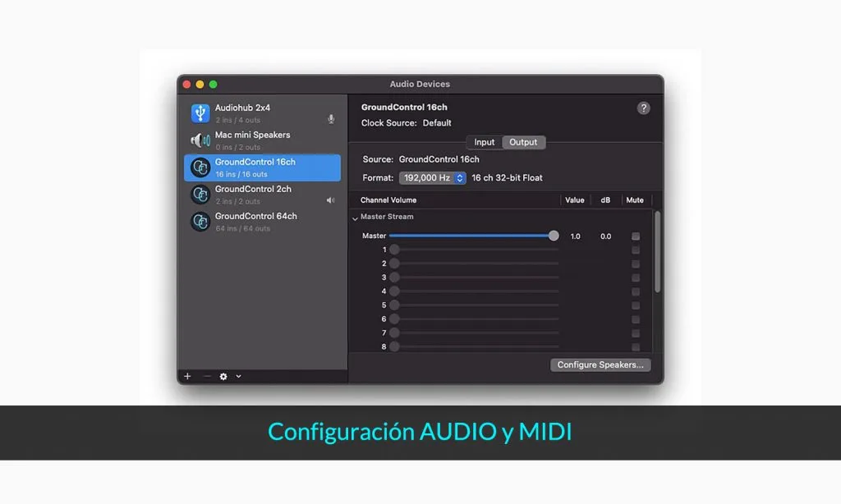Click the dB column header
This screenshot has height=504, width=841.
(x=605, y=200)
